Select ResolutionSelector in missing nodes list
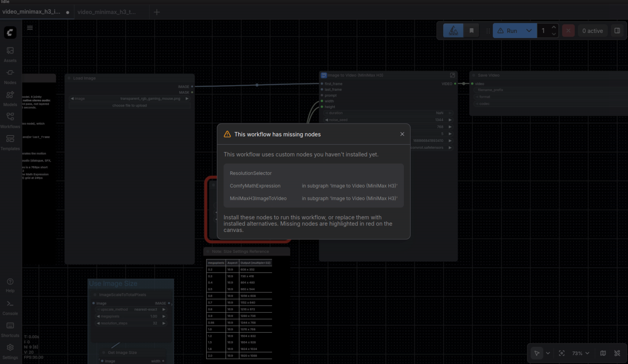The width and height of the screenshot is (628, 364). pyautogui.click(x=251, y=173)
